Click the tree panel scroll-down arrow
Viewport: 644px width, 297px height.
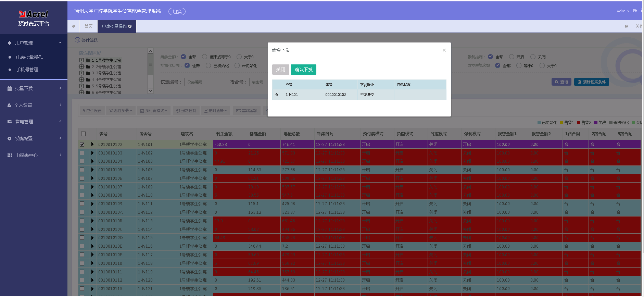pos(150,91)
